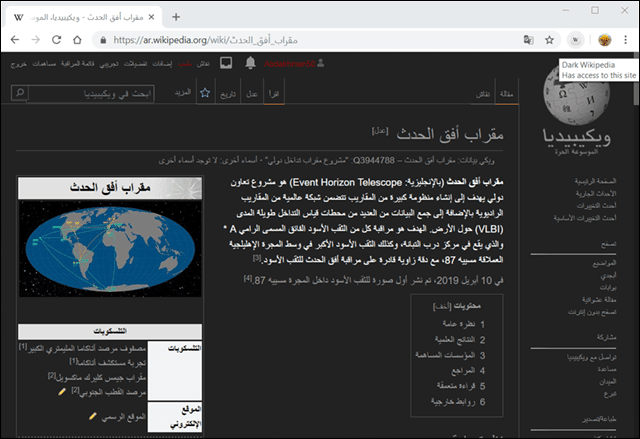Open sidebar link تواصل مع ويكيبيديا
Screen dimensions: 640x439
[x=591, y=357]
